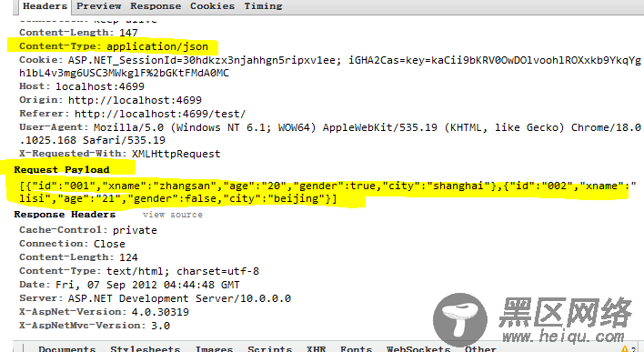Open the Preview tab

point(98,6)
